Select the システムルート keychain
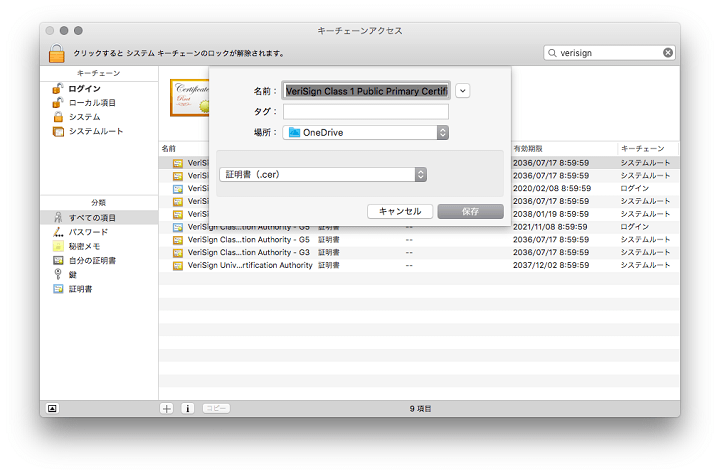Image resolution: width=720 pixels, height=474 pixels. click(96, 131)
